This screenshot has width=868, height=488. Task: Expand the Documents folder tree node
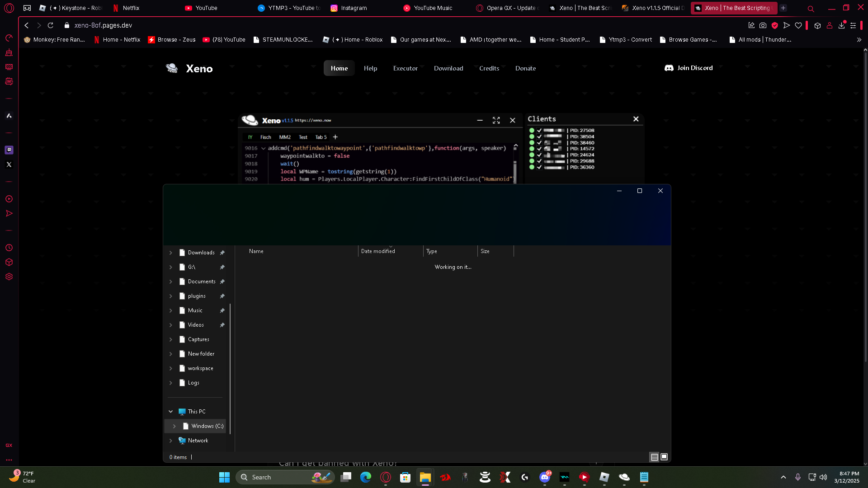pyautogui.click(x=171, y=282)
